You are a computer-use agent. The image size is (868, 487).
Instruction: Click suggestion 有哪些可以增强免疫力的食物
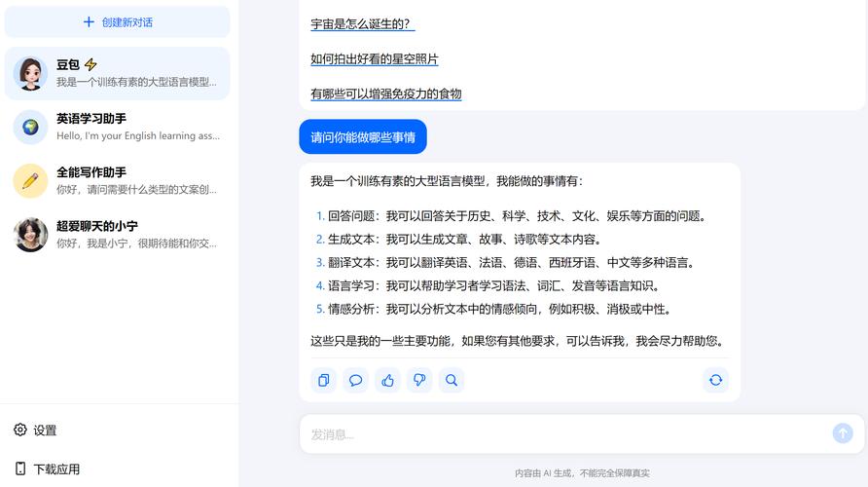tap(386, 94)
